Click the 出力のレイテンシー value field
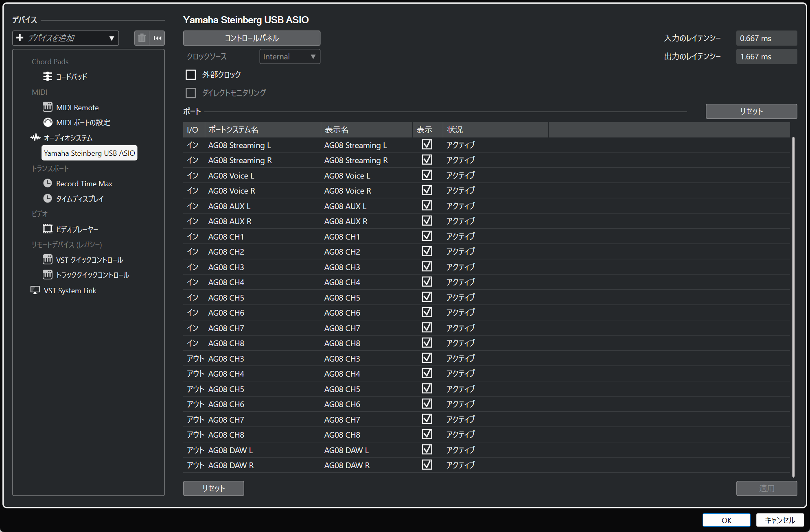This screenshot has height=532, width=810. [766, 57]
